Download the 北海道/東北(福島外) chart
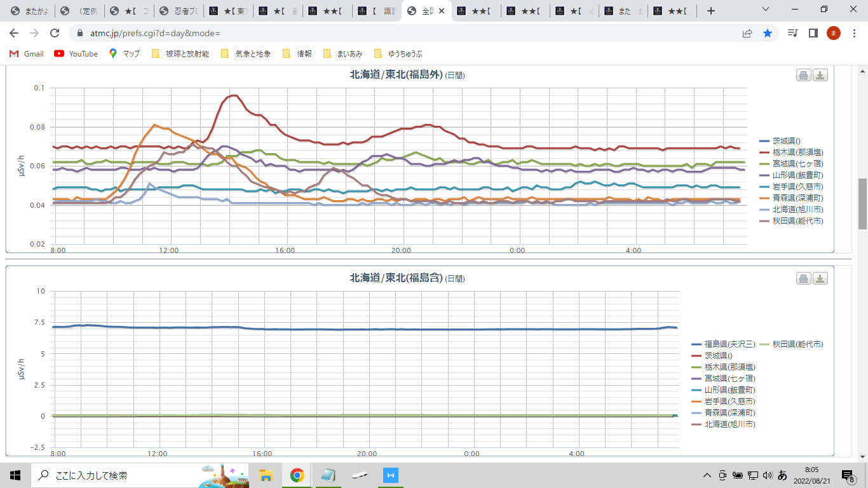This screenshot has height=488, width=868. coord(820,75)
